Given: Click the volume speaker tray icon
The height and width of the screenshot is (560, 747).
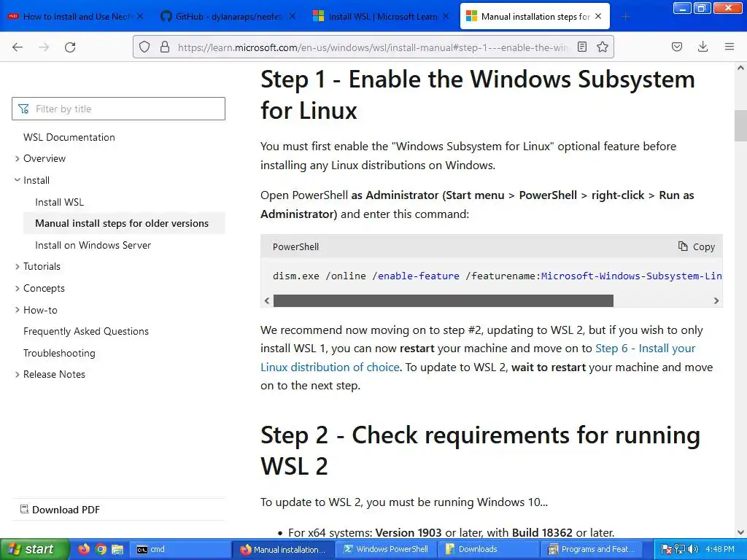Looking at the screenshot, I should [x=693, y=550].
